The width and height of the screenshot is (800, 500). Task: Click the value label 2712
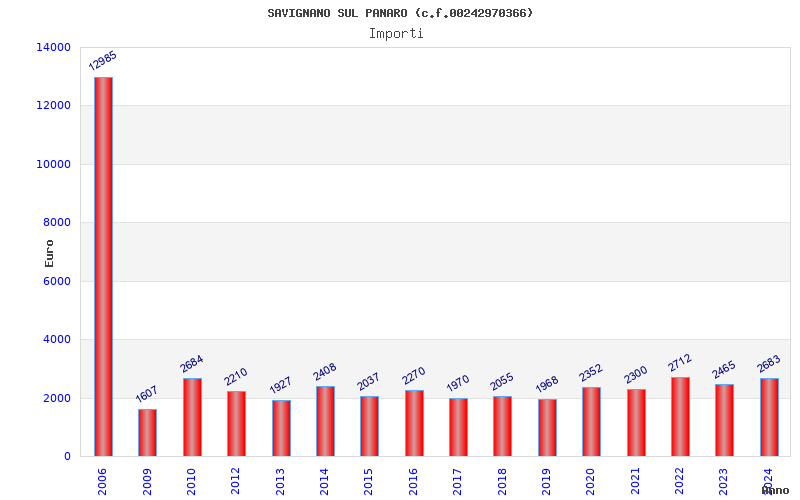tap(680, 363)
